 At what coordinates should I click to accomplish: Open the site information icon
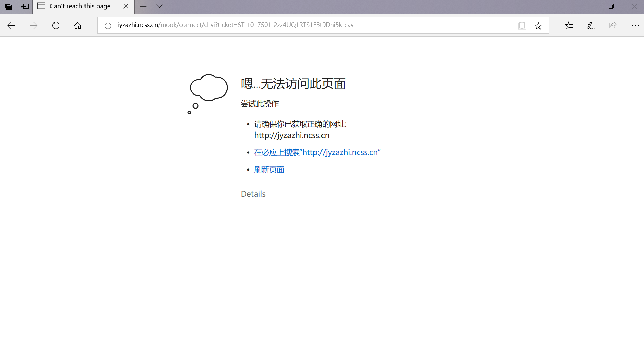point(108,26)
